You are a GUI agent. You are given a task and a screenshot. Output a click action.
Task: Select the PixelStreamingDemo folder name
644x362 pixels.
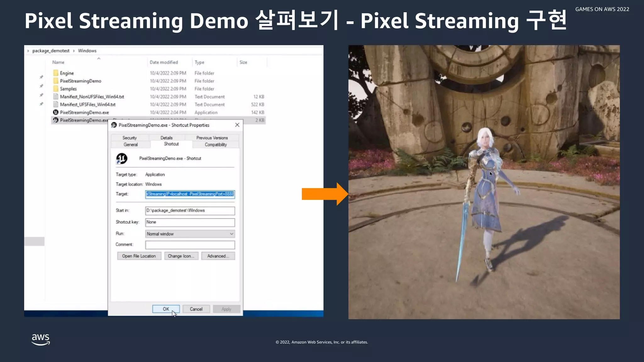coord(80,81)
